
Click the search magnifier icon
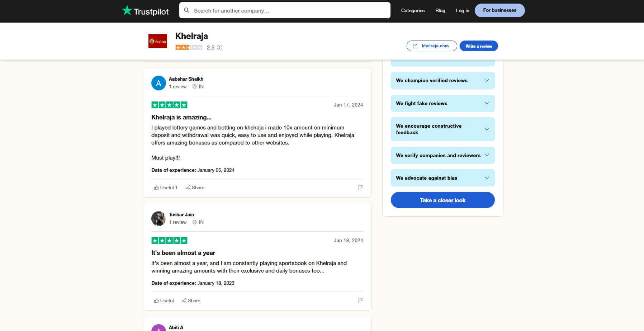(x=187, y=10)
